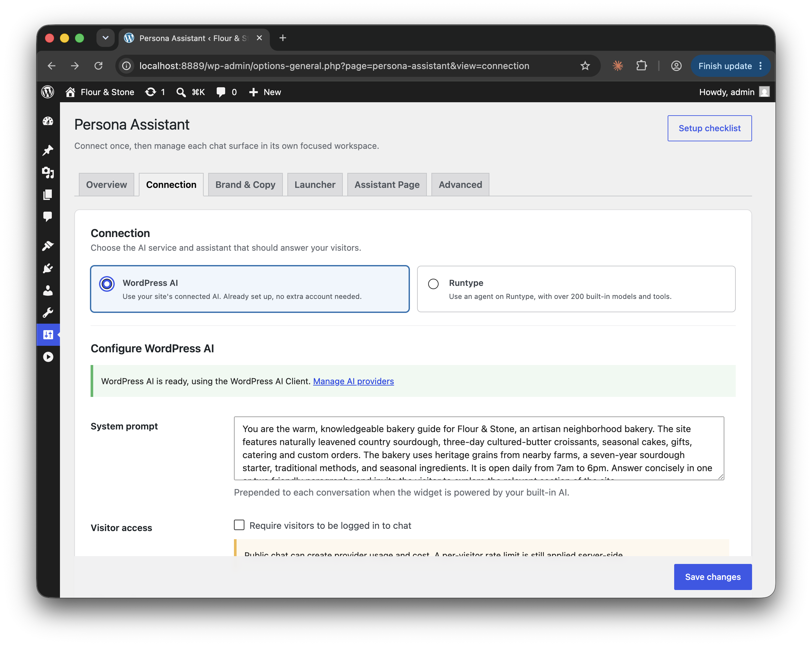812x646 pixels.
Task: View comments count in admin bar
Action: point(226,92)
